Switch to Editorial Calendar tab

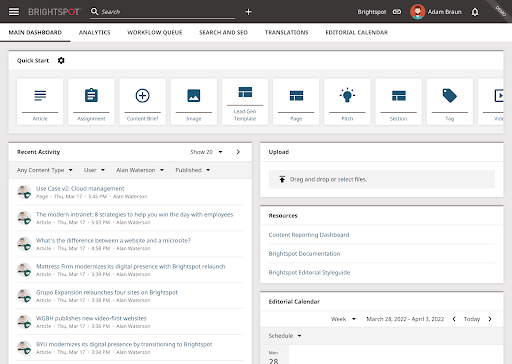coord(357,33)
